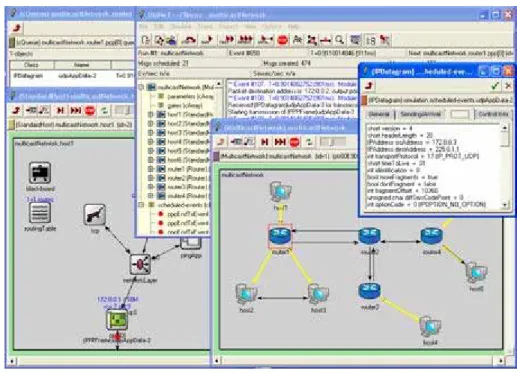Click the first New run icon in main toolbar
The height and width of the screenshot is (374, 517).
click(146, 40)
